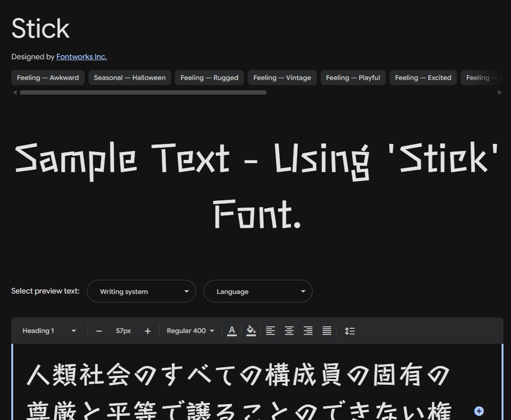Click the right arrow of tag scrollbar
This screenshot has width=511, height=420.
click(x=500, y=93)
